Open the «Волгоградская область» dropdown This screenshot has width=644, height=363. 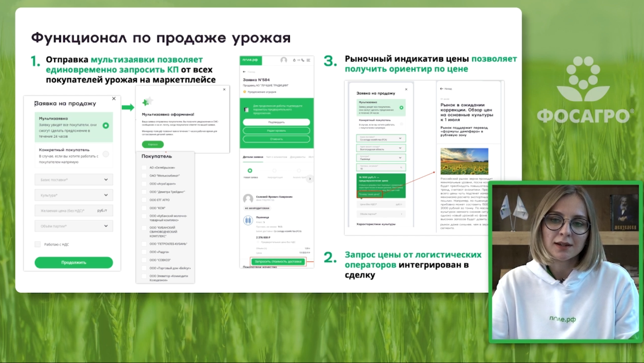[x=381, y=148]
